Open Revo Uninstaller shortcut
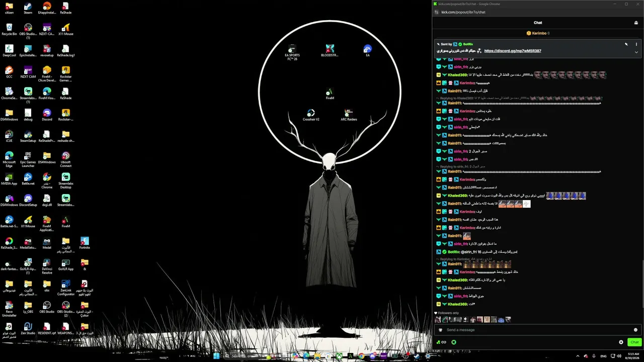The width and height of the screenshot is (644, 362). click(9, 309)
